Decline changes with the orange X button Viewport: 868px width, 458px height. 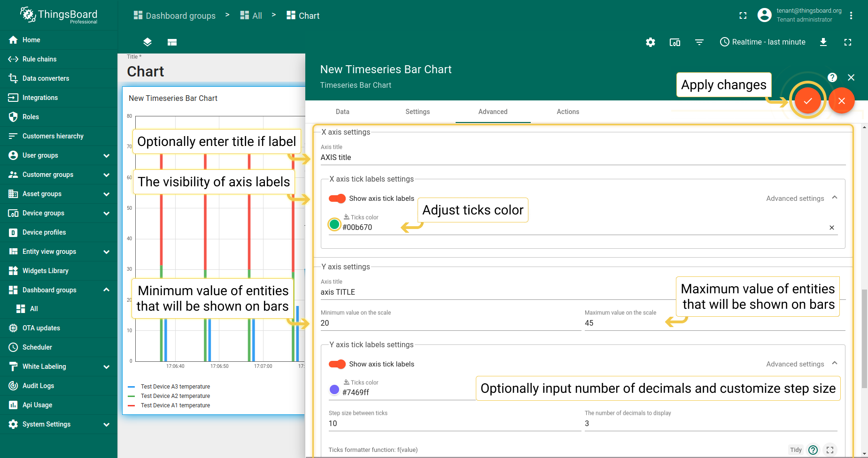pyautogui.click(x=841, y=100)
